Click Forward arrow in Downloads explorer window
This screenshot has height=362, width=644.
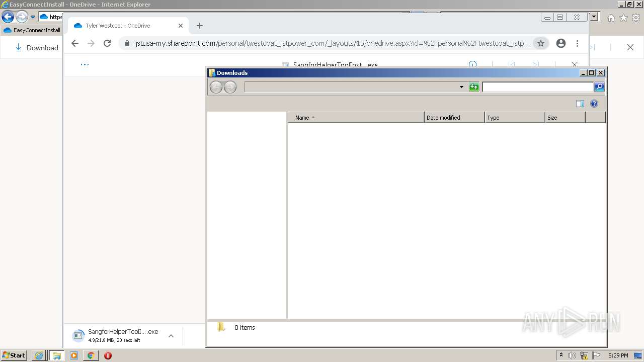(230, 87)
